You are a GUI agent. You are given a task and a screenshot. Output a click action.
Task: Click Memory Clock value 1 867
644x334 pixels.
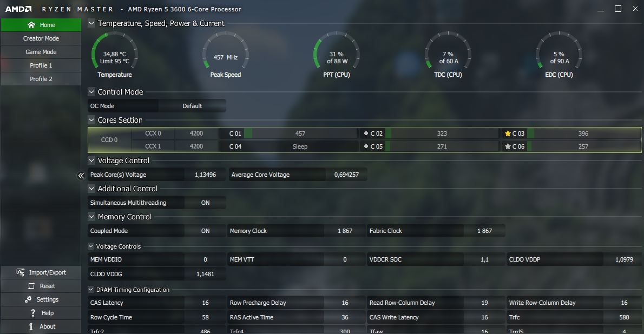(345, 231)
